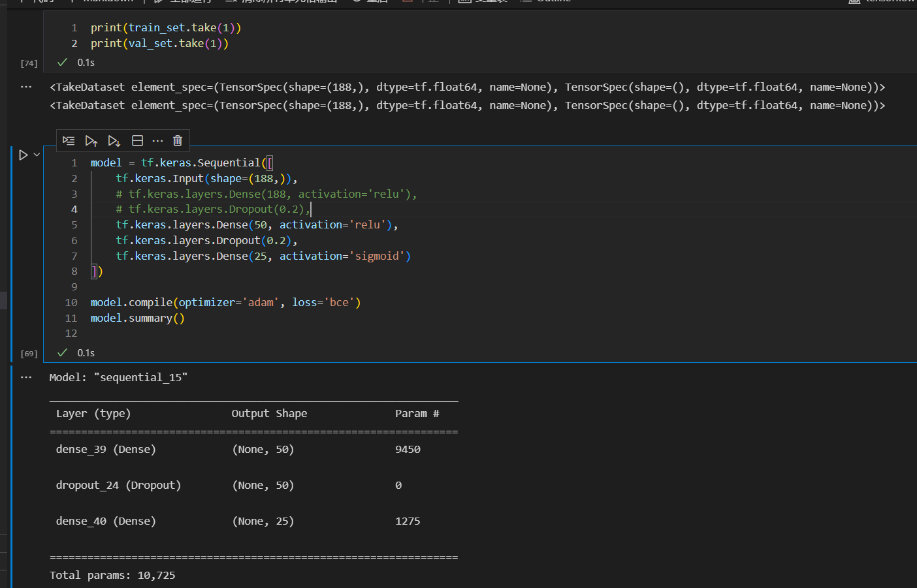917x588 pixels.
Task: Click the '(None, 25)' output shape
Action: 263,521
